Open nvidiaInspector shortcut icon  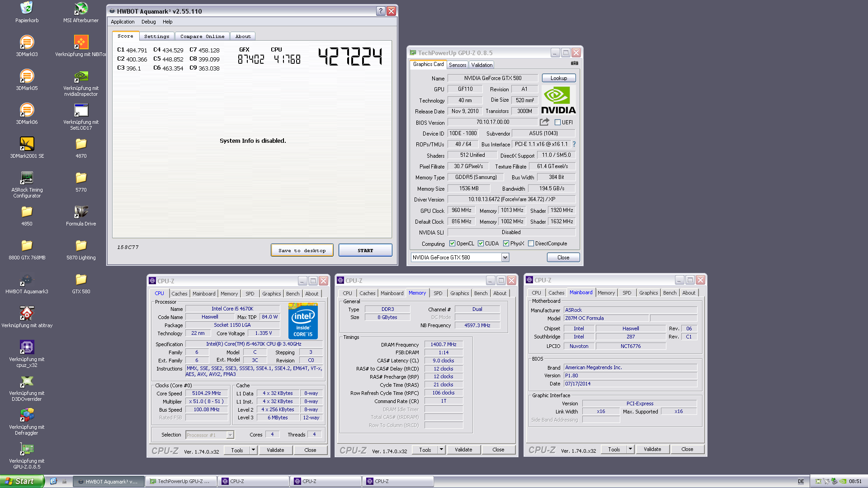[81, 76]
